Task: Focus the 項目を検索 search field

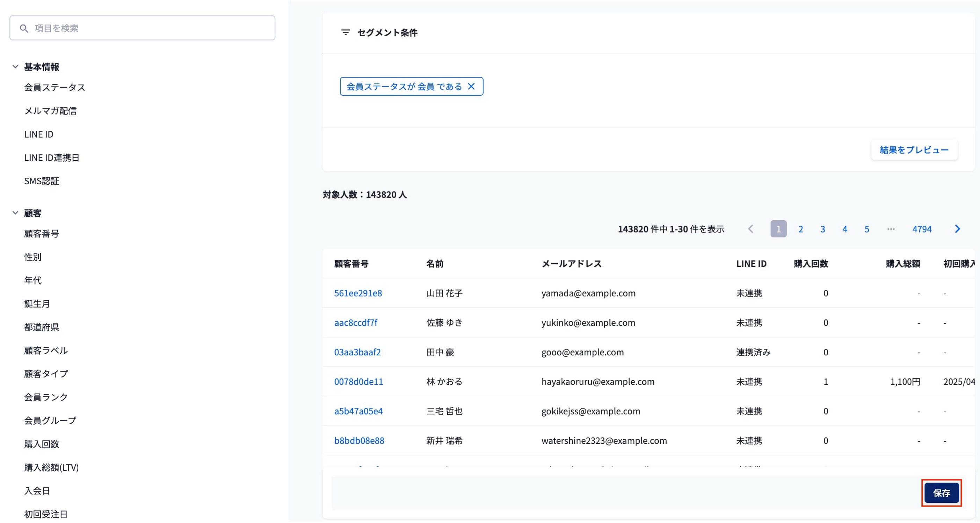Action: tap(152, 28)
